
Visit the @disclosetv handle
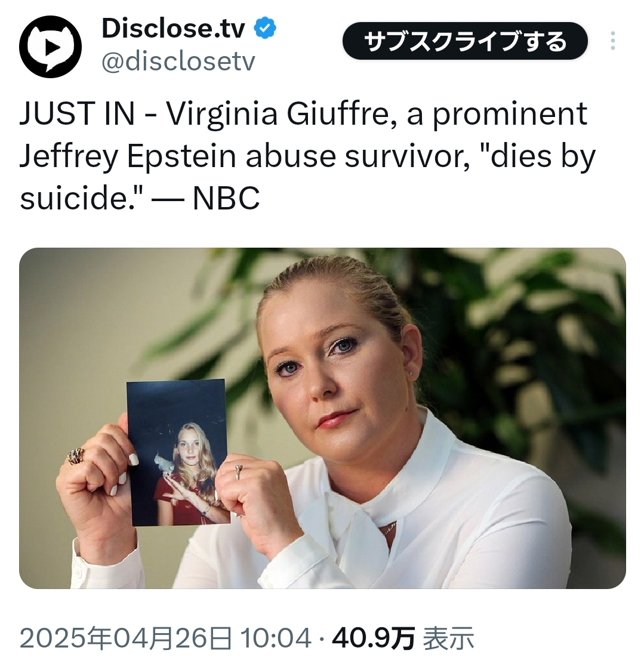click(178, 61)
